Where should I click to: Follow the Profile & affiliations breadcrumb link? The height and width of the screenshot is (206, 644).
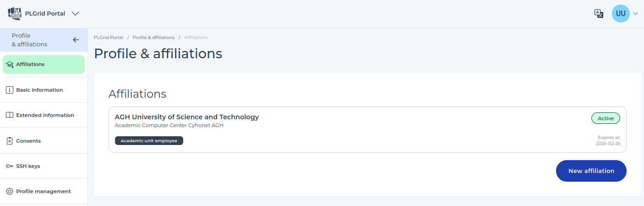pyautogui.click(x=154, y=38)
